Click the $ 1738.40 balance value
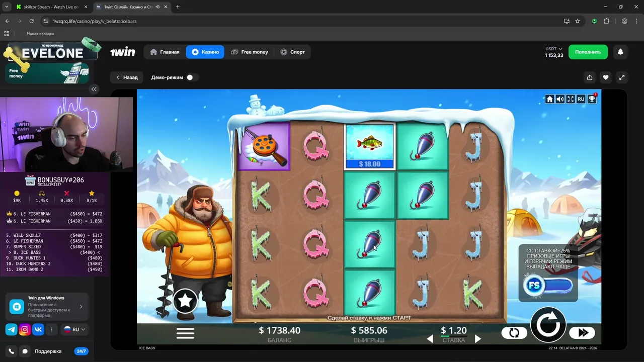This screenshot has height=362, width=644. pos(279,330)
